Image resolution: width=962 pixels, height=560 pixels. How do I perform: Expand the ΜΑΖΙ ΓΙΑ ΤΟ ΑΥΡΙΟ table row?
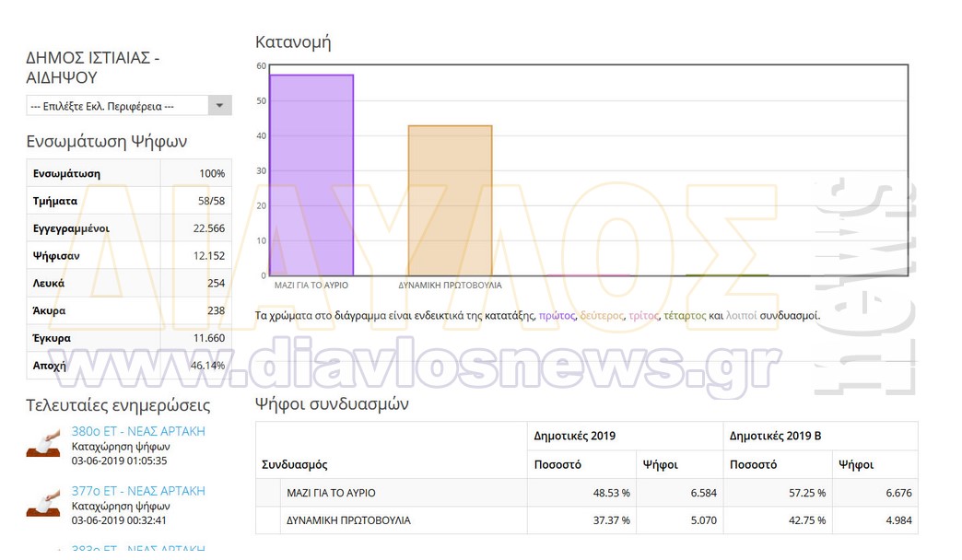tap(268, 493)
